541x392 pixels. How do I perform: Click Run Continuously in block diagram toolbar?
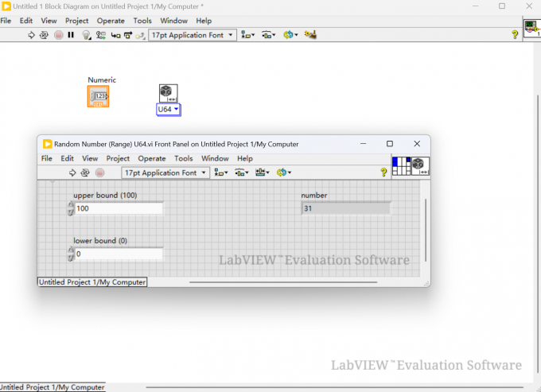tap(44, 35)
